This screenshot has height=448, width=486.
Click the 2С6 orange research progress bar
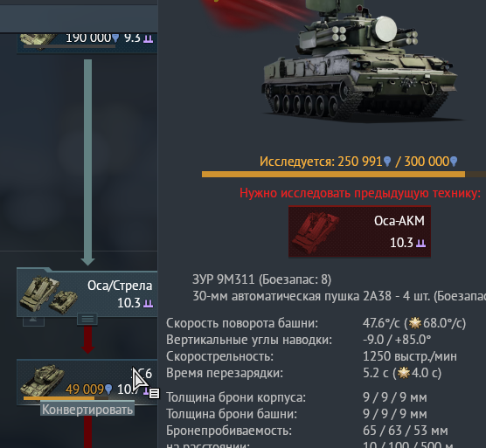point(66,398)
